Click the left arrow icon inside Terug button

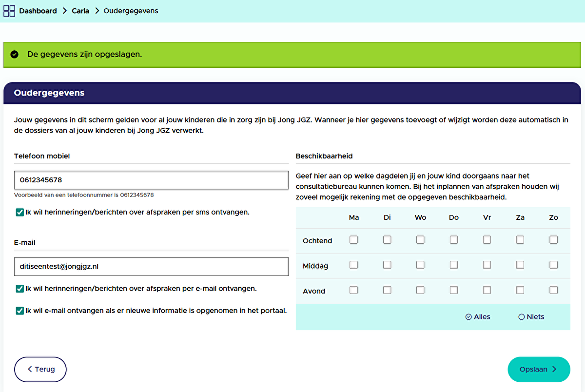30,369
